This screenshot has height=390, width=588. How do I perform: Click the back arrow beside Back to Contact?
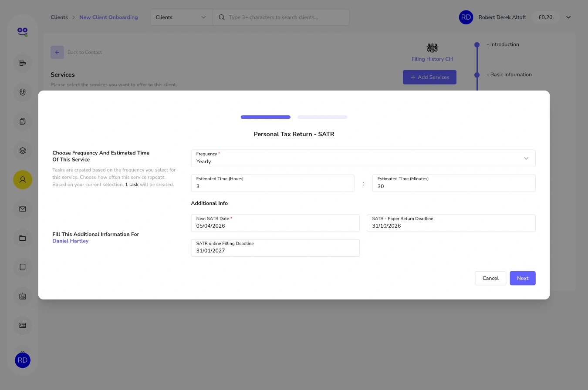(57, 52)
